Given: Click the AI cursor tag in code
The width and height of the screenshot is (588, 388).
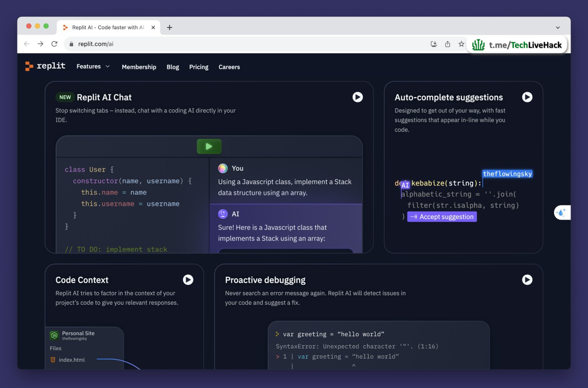Looking at the screenshot, I should pos(405,185).
